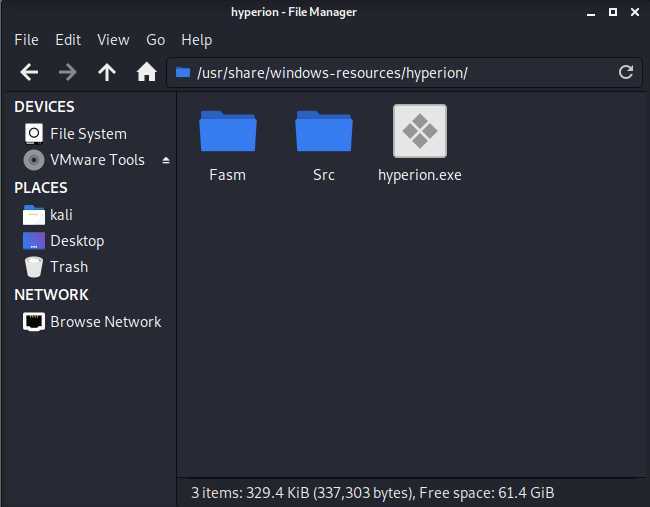The image size is (650, 507).
Task: Select Desktop label in Places
Action: (x=77, y=241)
